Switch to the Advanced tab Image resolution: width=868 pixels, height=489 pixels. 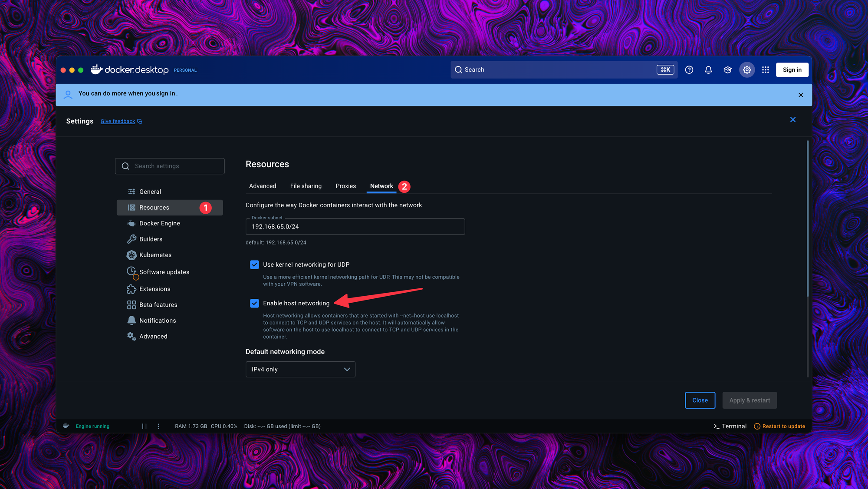[x=263, y=186]
